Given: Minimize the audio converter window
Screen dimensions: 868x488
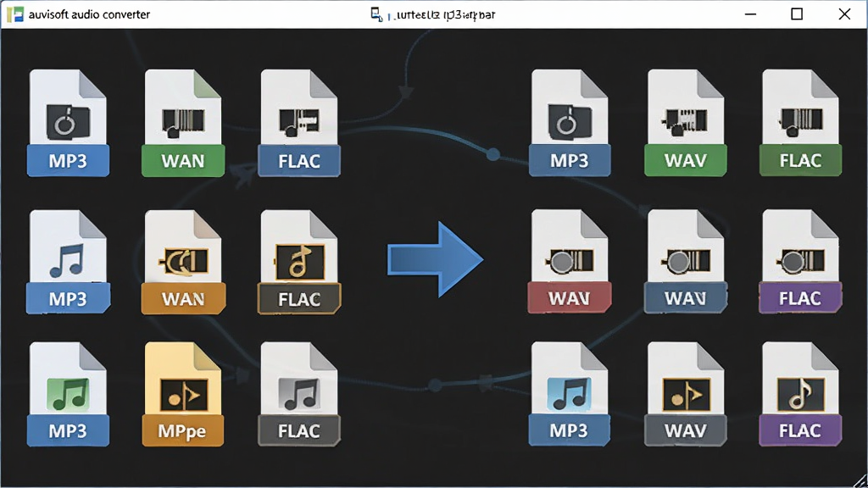Looking at the screenshot, I should (751, 14).
